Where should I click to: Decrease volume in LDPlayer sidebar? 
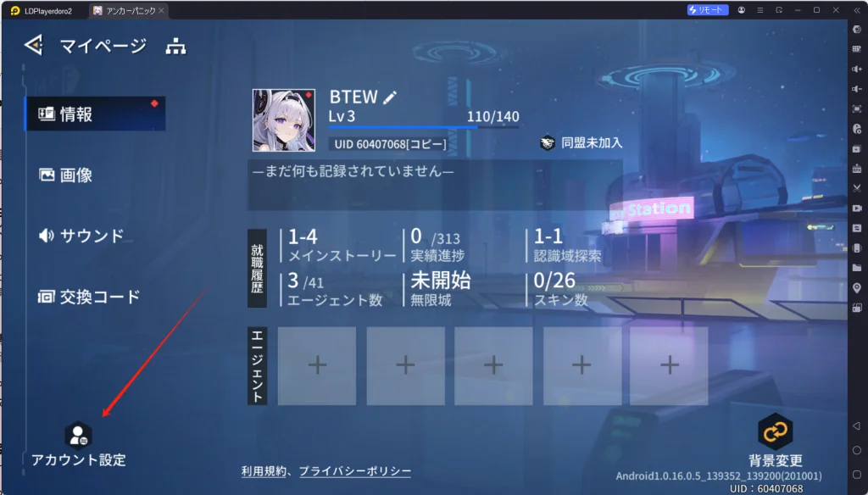click(x=857, y=89)
